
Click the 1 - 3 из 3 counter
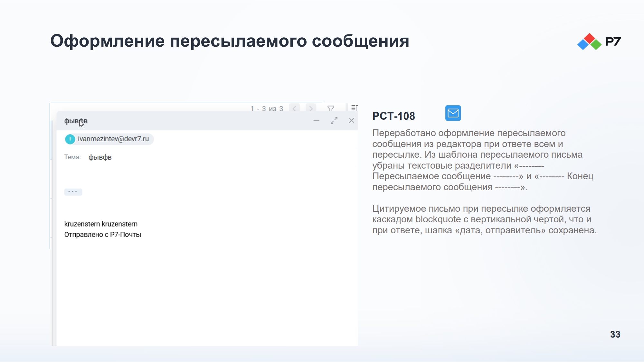pos(267,108)
